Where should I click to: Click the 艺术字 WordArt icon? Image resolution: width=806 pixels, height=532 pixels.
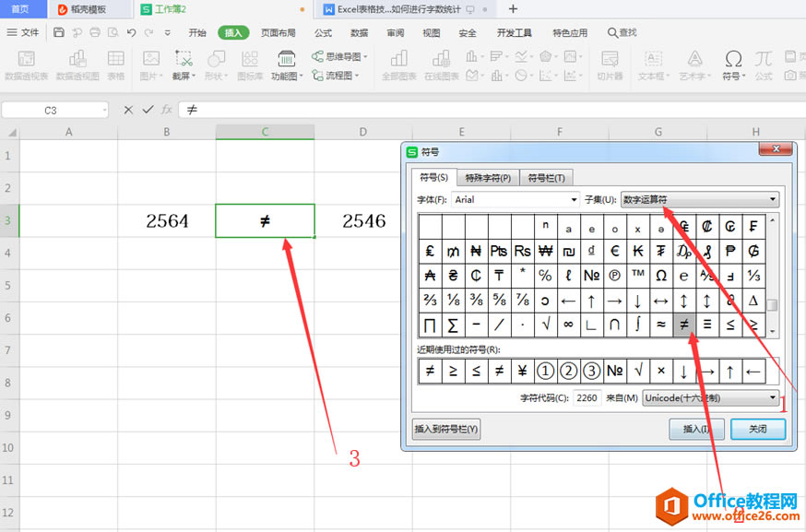[695, 65]
